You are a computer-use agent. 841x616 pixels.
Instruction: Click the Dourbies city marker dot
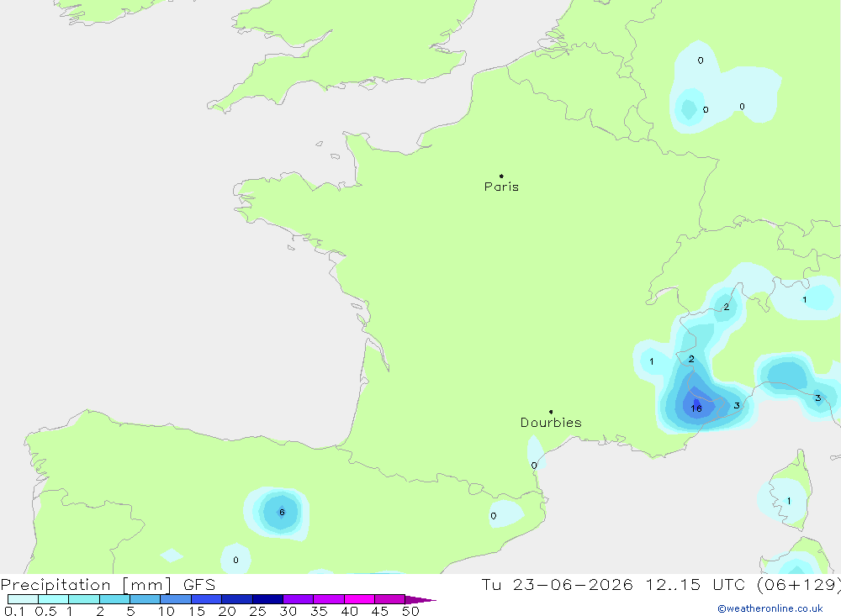point(551,412)
